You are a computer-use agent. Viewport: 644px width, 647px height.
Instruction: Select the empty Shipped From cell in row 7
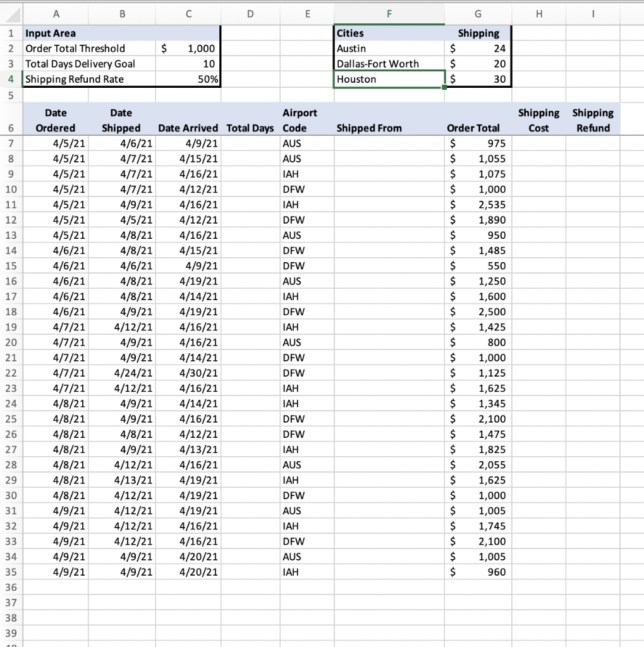click(389, 143)
